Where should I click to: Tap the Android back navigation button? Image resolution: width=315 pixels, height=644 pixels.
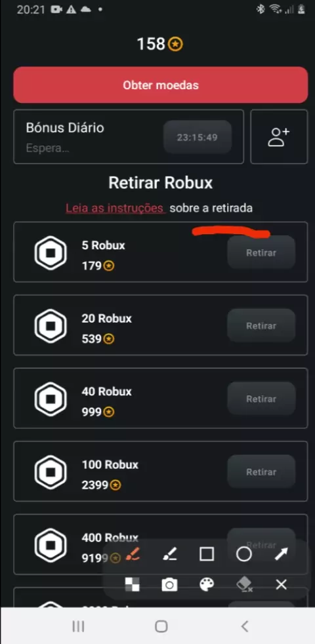point(245,626)
